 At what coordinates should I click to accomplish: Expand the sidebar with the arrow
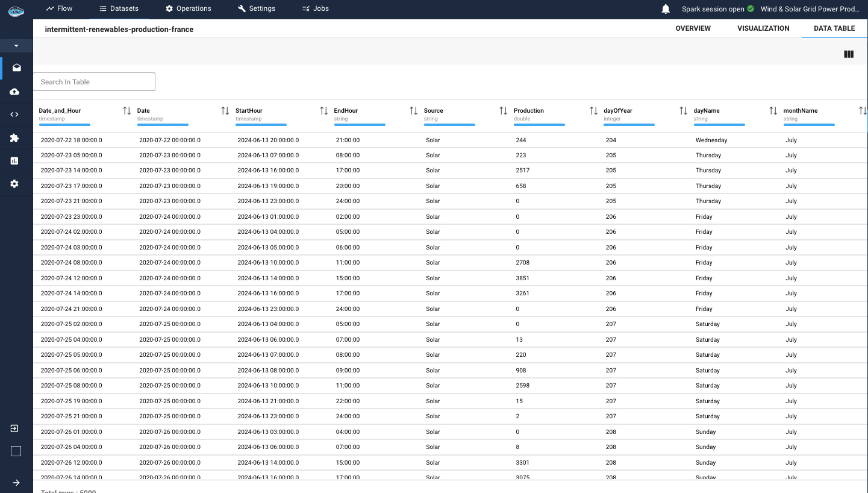(16, 482)
